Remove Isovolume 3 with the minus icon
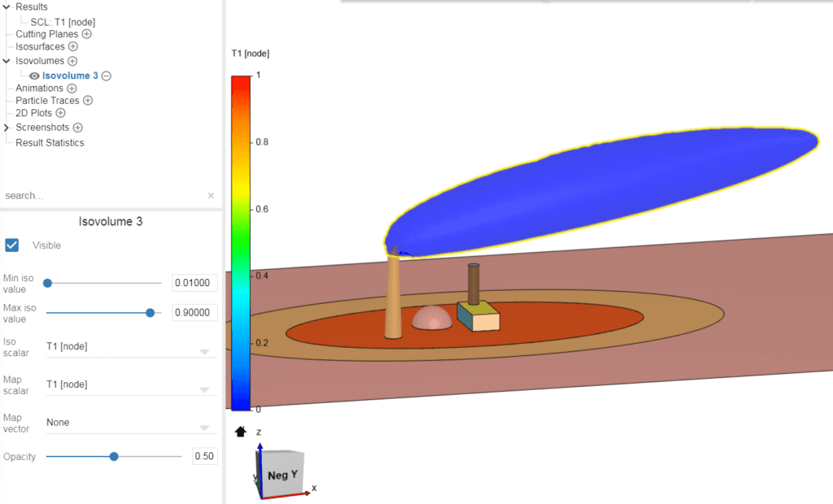833x504 pixels. pos(107,75)
